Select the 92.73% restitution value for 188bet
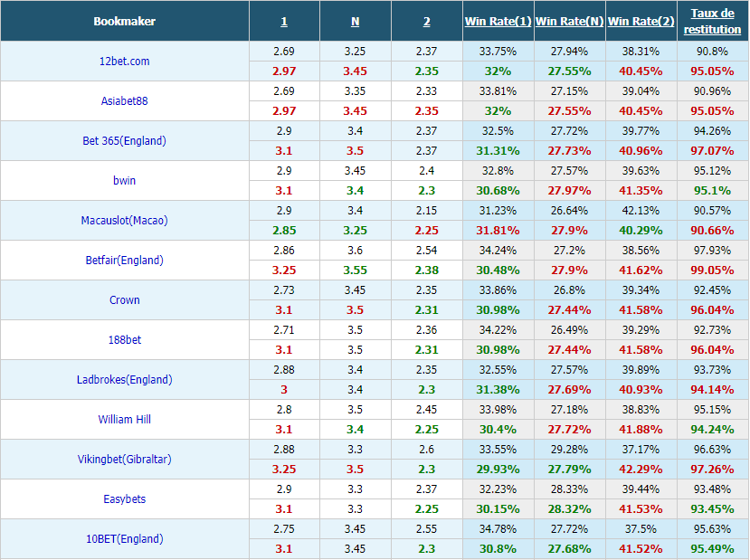Viewport: 750px width, 560px height. 712,330
